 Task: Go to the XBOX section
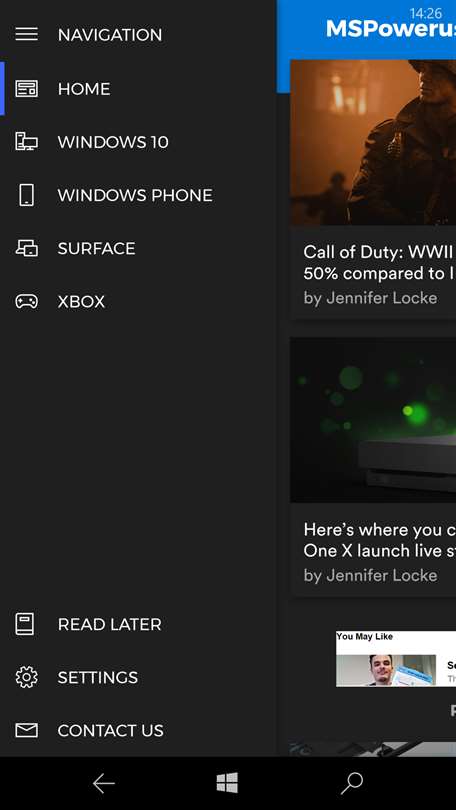point(82,302)
